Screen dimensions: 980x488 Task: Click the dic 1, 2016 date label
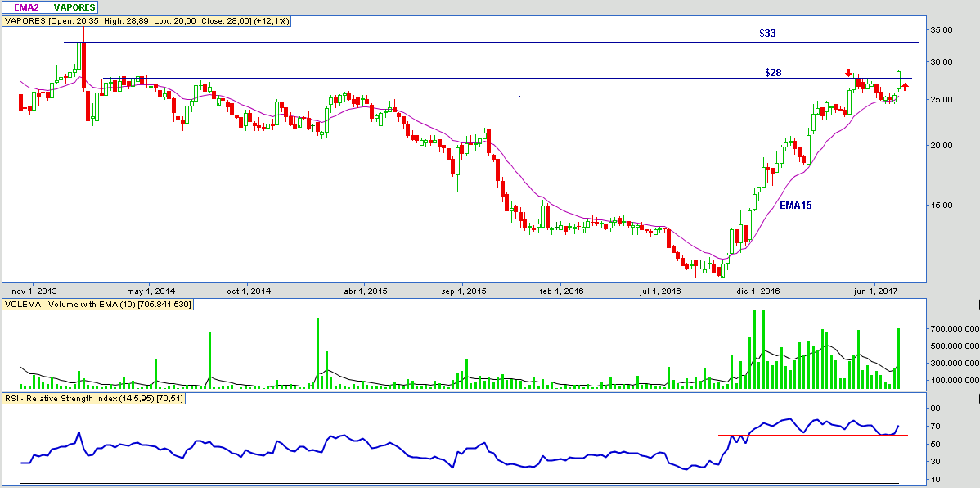[757, 291]
